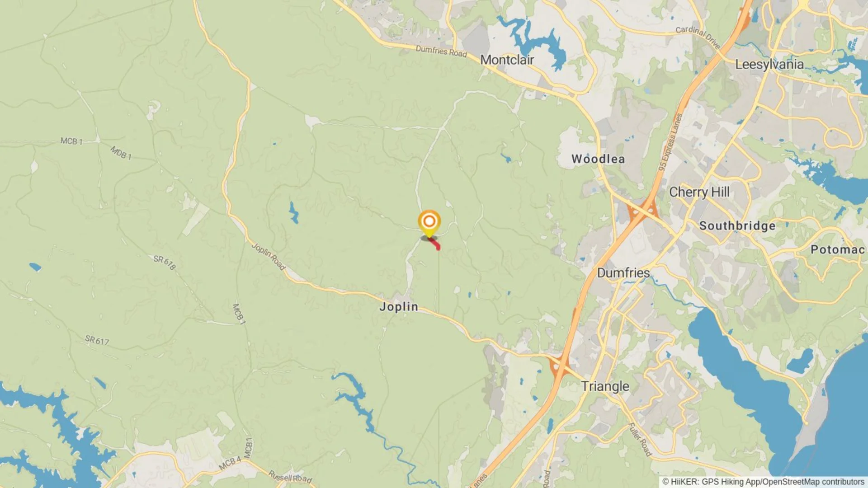Select the Southbridge place label
This screenshot has height=488, width=868.
coord(737,226)
